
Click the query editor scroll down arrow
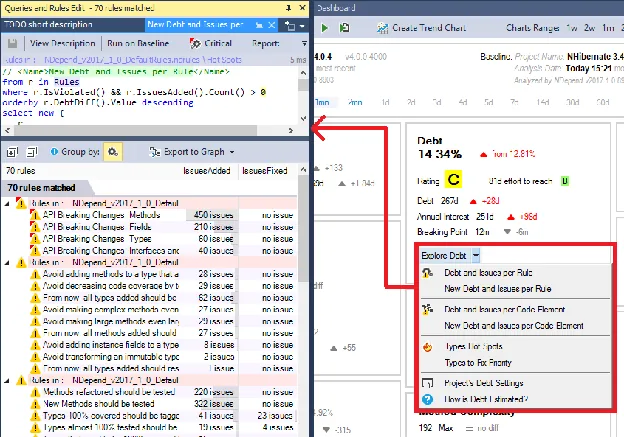(x=303, y=119)
